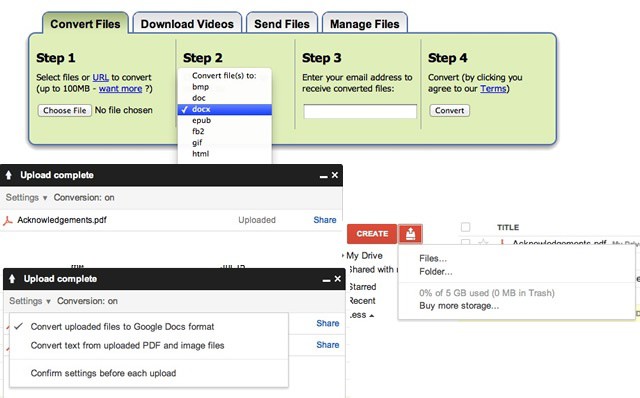The image size is (640, 398).
Task: Select bmp from the format list
Action: pyautogui.click(x=224, y=87)
